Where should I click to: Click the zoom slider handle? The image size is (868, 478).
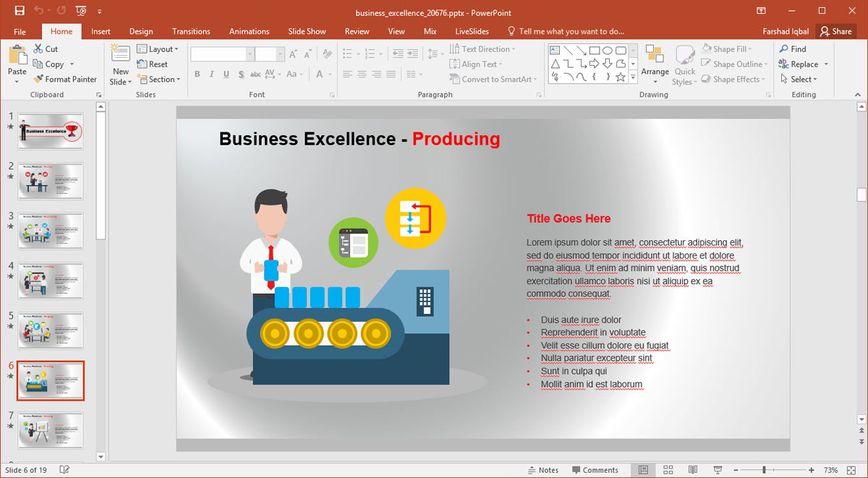coord(764,470)
